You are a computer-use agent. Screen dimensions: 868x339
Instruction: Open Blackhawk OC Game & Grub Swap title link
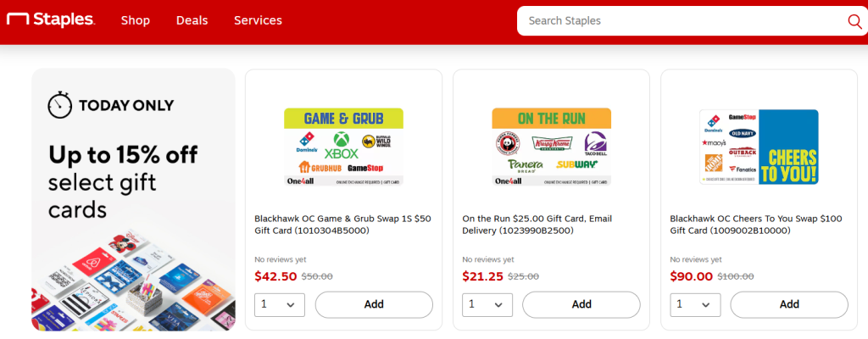(342, 224)
